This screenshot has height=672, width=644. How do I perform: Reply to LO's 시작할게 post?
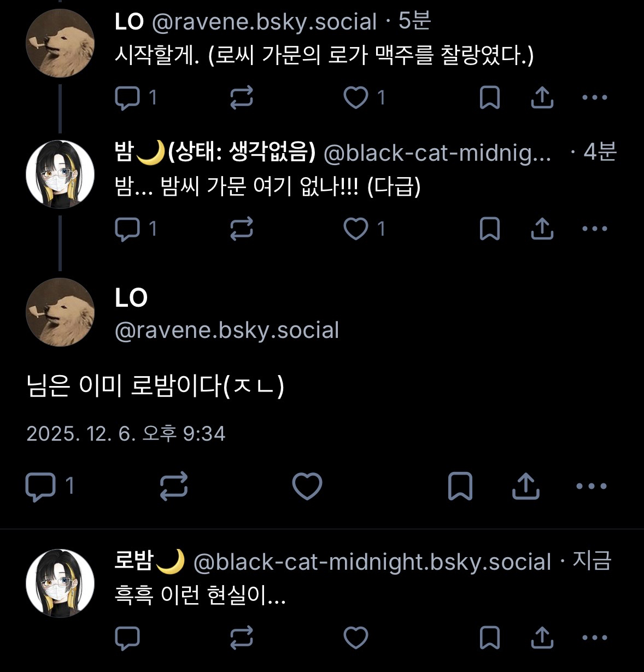pos(128,98)
